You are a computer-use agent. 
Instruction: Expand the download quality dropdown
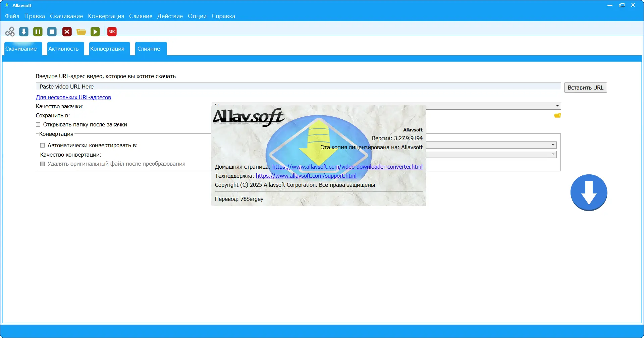tap(557, 106)
